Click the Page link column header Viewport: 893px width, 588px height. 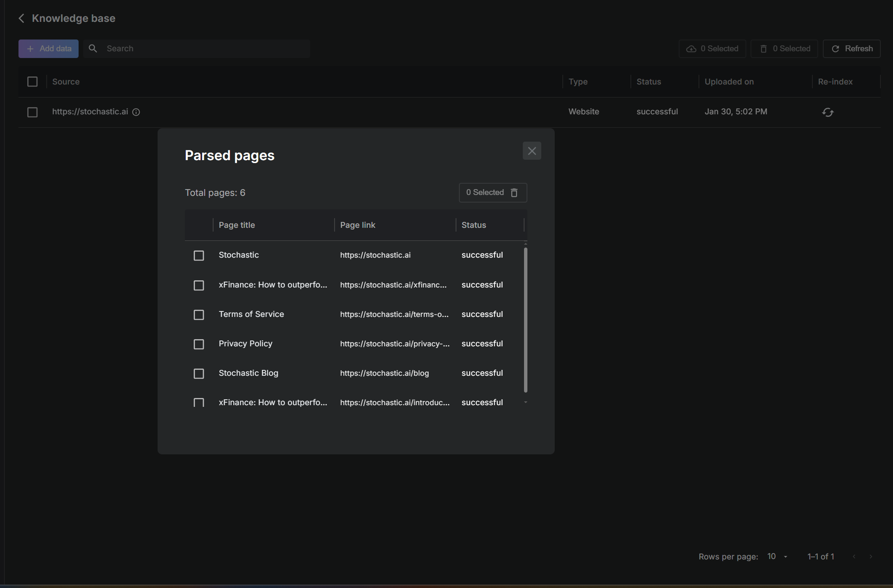click(358, 225)
